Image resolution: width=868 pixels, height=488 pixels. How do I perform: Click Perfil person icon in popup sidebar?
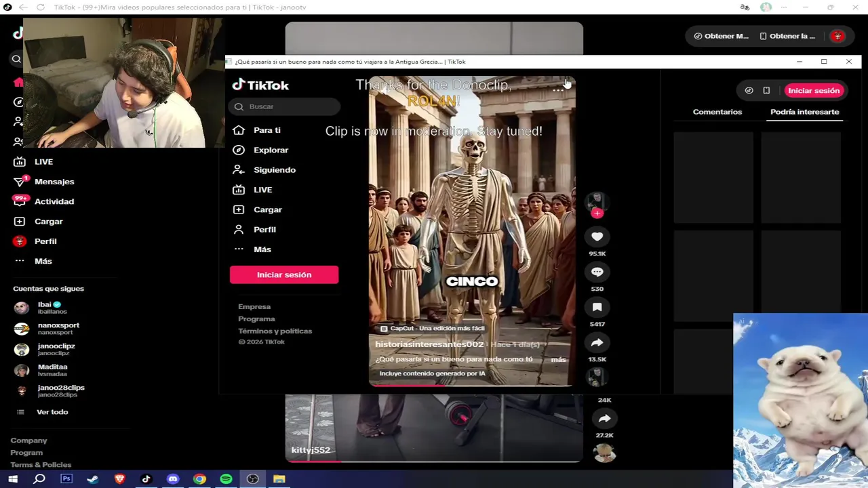(239, 229)
